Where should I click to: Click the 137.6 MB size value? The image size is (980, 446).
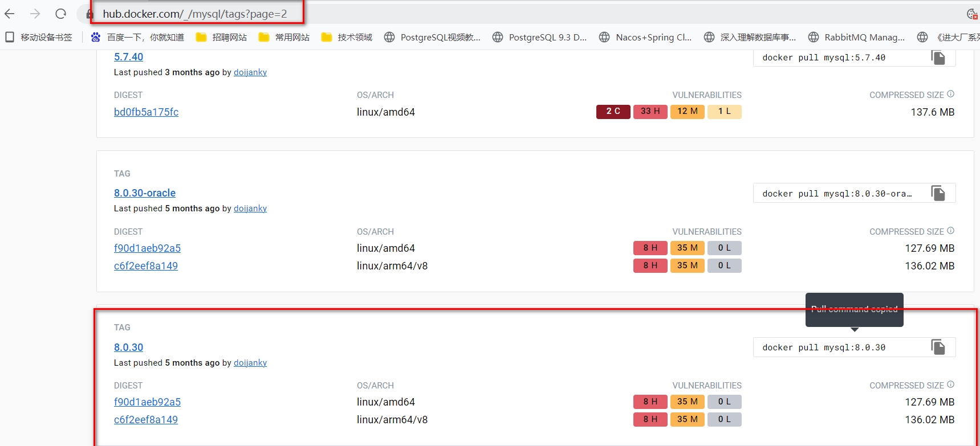click(933, 112)
